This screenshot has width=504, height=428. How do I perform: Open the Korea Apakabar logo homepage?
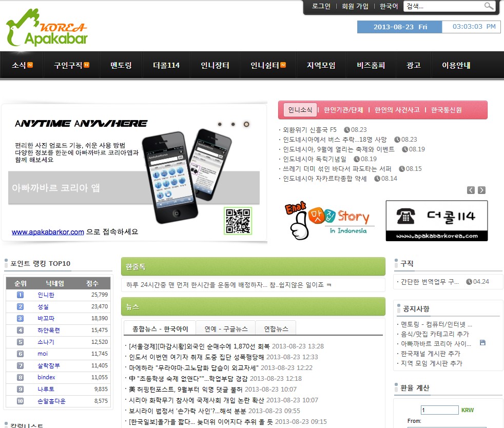pos(47,28)
